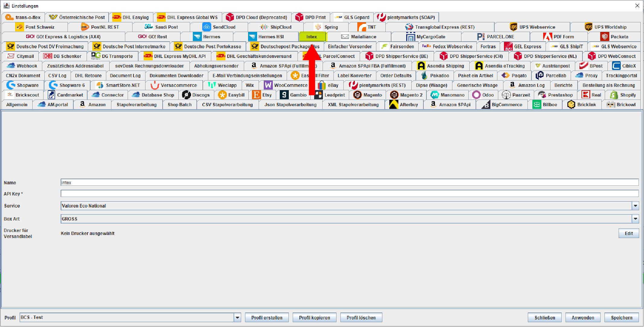The width and height of the screenshot is (644, 327).
Task: Click the Mailalliance envelope icon
Action: [345, 37]
